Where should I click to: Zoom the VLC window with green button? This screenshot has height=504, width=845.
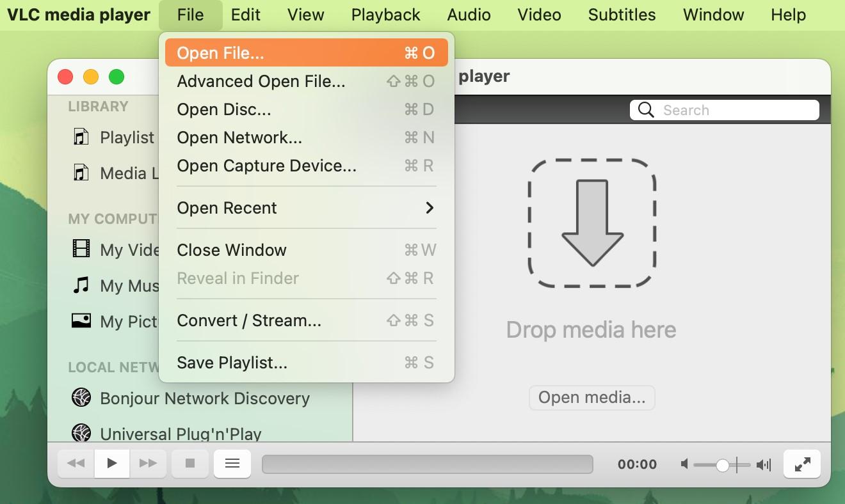coord(117,77)
